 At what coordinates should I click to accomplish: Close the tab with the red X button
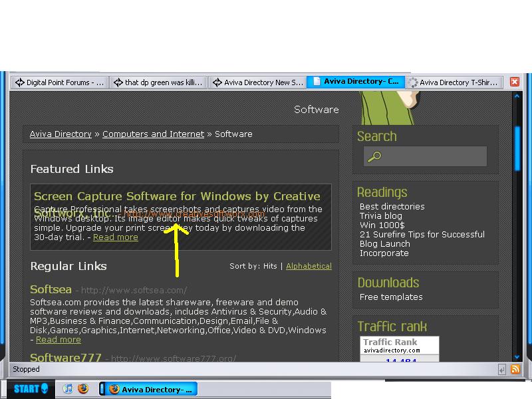(515, 82)
